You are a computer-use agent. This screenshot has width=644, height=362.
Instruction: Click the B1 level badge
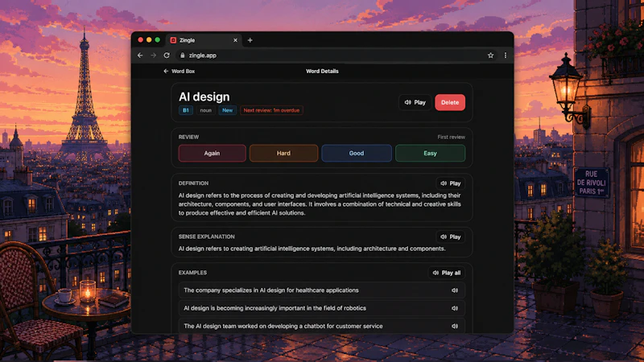[186, 110]
